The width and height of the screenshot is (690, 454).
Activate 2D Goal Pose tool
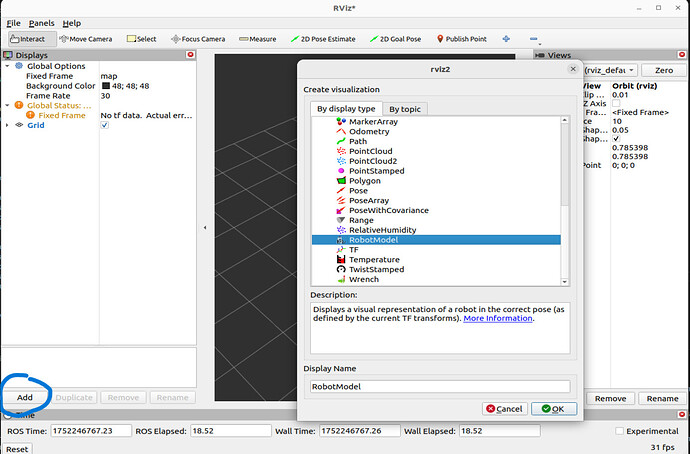pos(395,39)
